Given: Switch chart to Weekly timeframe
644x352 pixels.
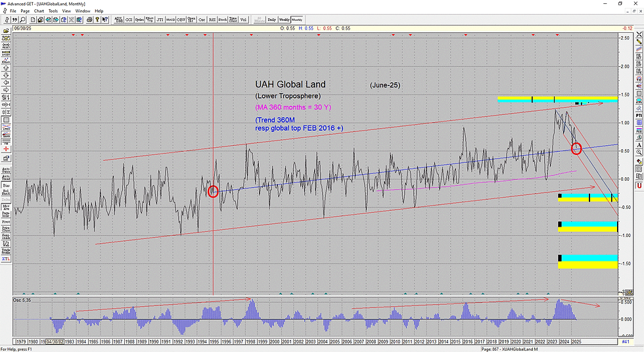Looking at the screenshot, I should pyautogui.click(x=284, y=20).
